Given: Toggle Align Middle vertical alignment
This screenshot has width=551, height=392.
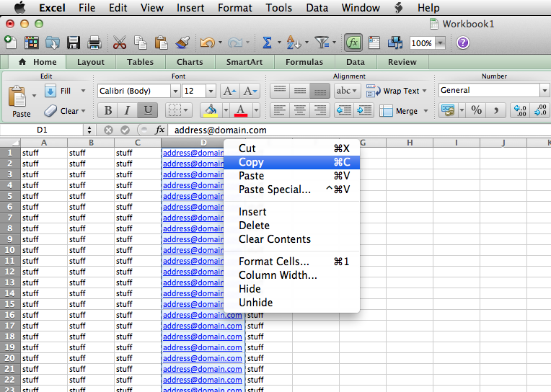Looking at the screenshot, I should pos(300,91).
